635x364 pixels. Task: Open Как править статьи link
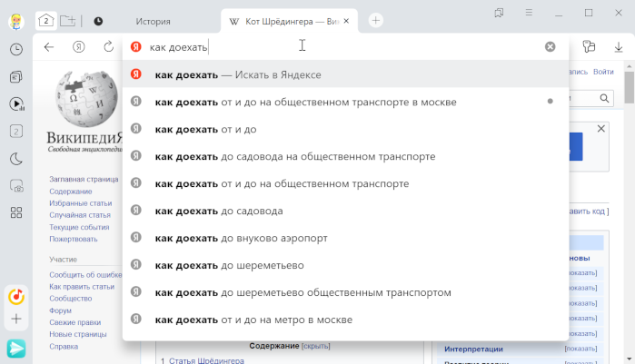tap(82, 286)
